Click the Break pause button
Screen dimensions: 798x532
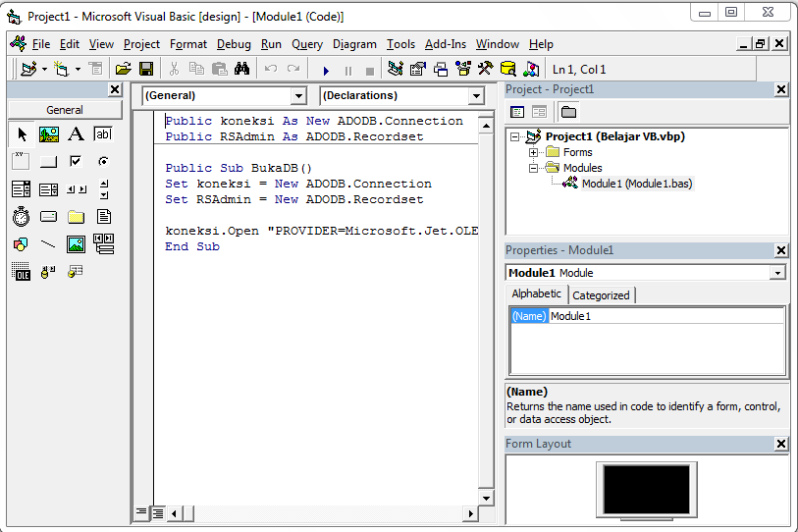[348, 71]
